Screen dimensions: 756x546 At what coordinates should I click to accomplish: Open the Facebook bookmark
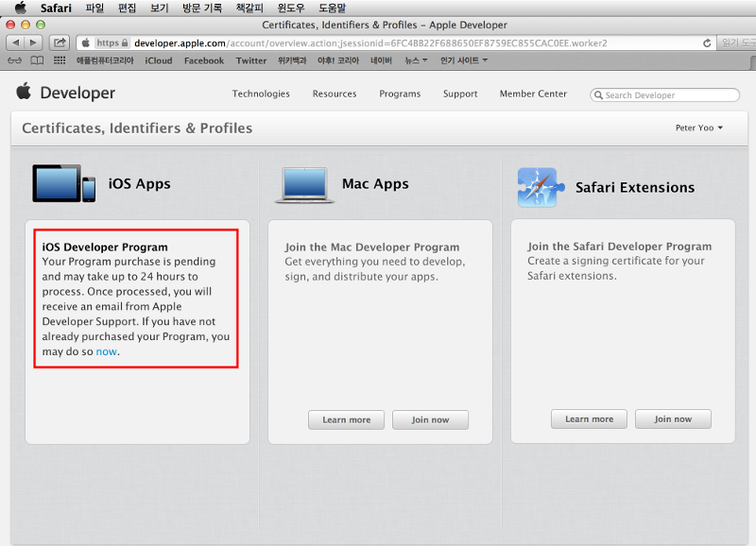(x=204, y=60)
